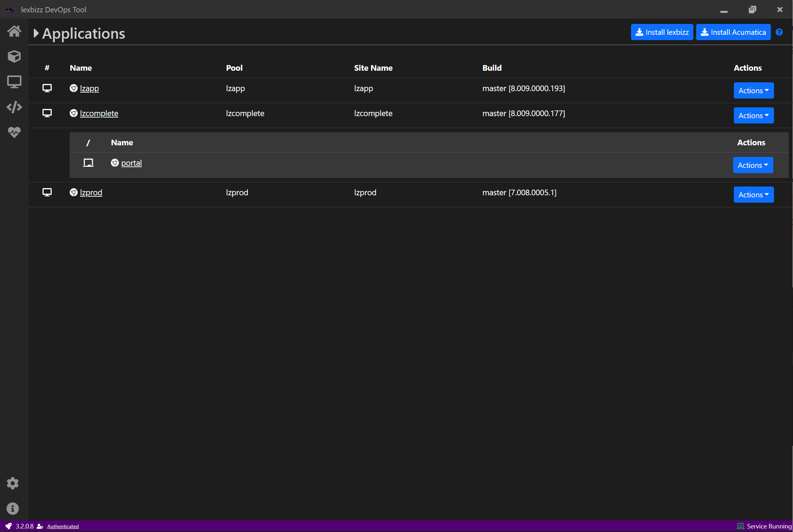Select the monitor Applications sidebar icon

14,82
